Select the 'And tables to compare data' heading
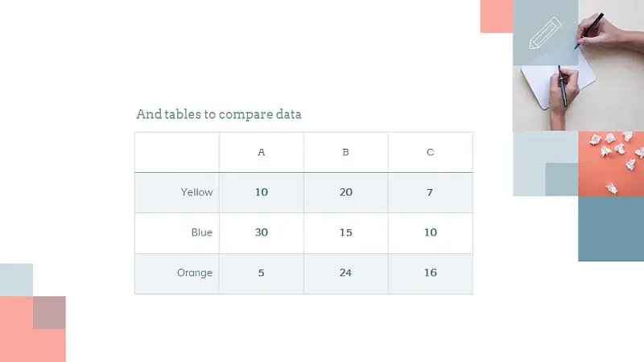This screenshot has width=644, height=362. coord(218,114)
